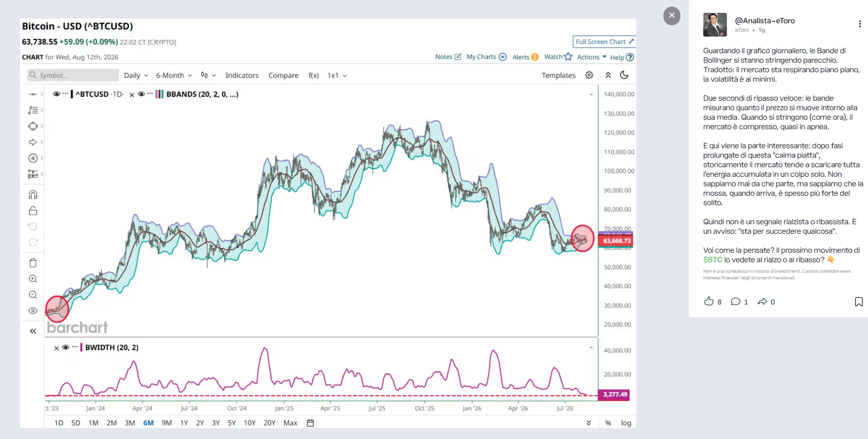Close the post overlay with X
This screenshot has height=439, width=868.
(x=672, y=16)
